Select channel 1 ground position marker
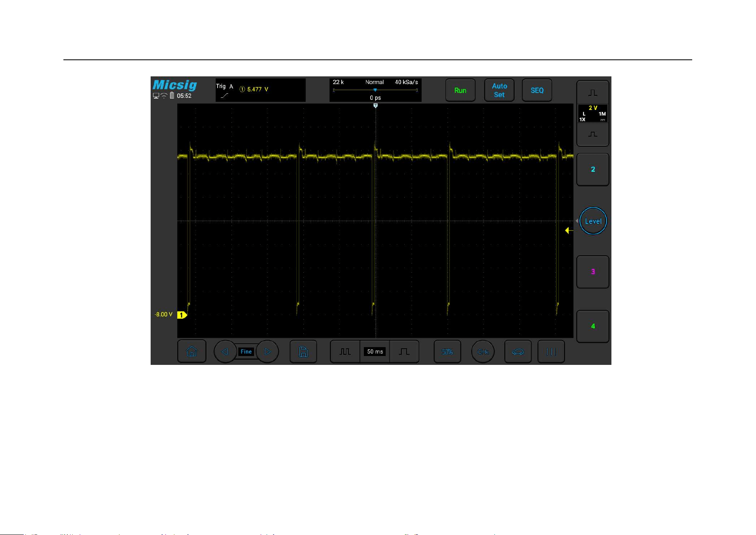 click(x=182, y=315)
